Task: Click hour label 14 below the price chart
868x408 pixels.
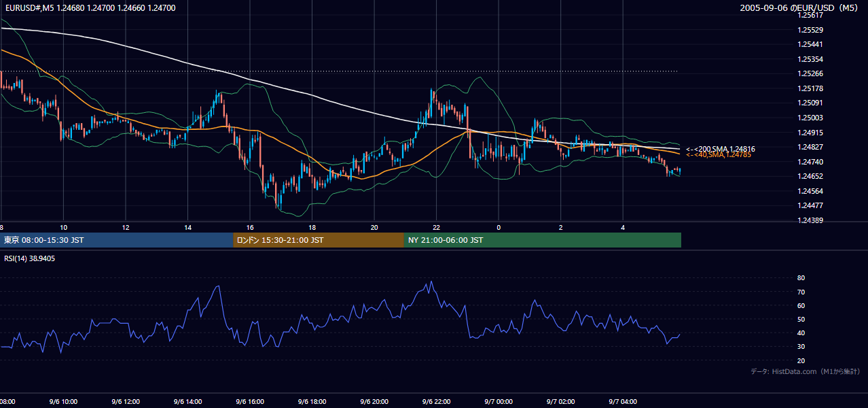Action: 187,227
